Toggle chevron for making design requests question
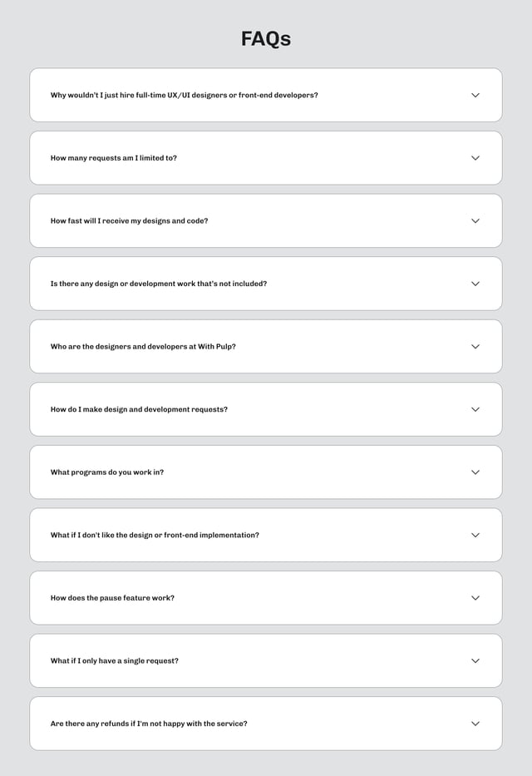The height and width of the screenshot is (776, 532). click(475, 409)
